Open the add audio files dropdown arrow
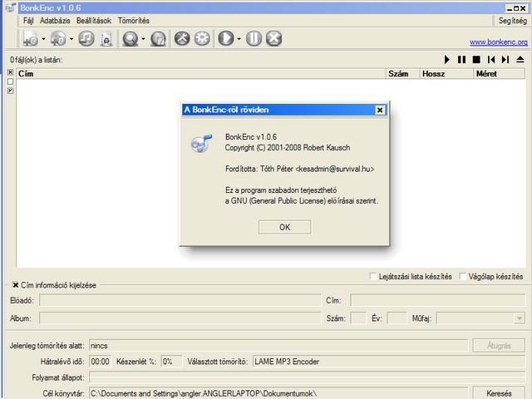The image size is (532, 399). pos(43,39)
